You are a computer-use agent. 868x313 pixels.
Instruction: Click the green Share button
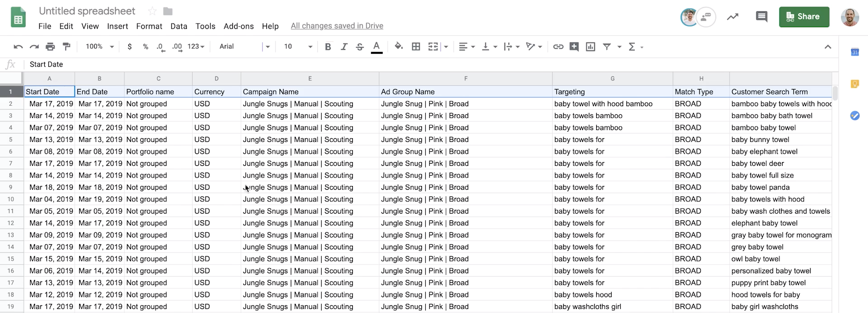pyautogui.click(x=804, y=17)
